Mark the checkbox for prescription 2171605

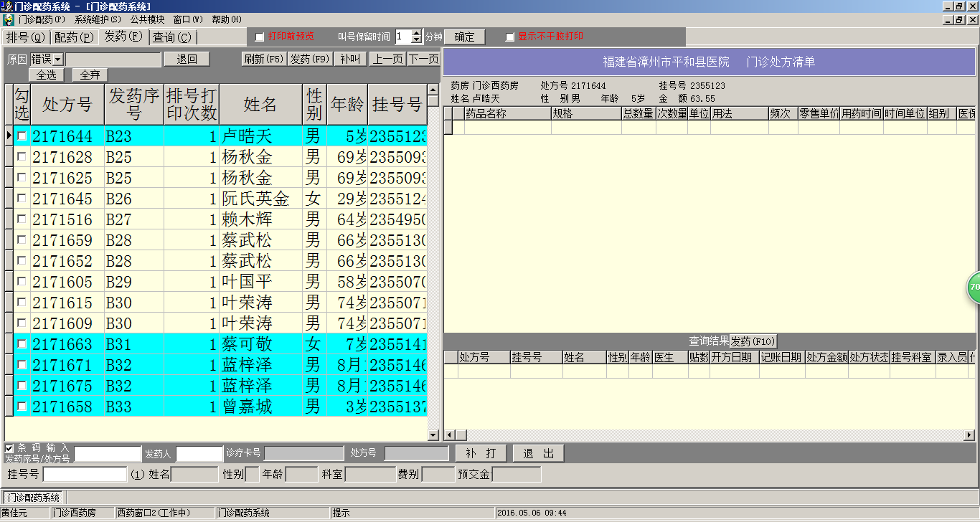click(22, 281)
